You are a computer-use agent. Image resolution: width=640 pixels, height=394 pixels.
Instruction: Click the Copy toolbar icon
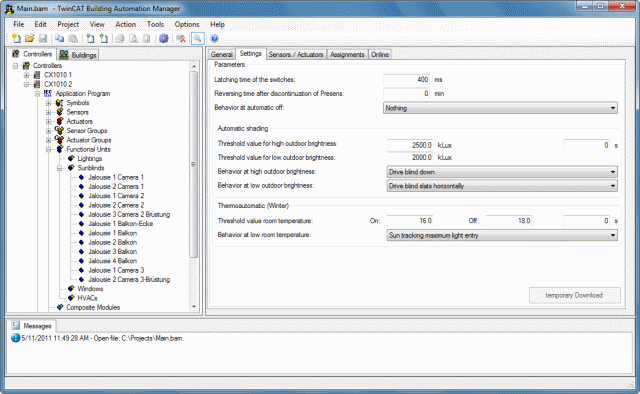pos(60,38)
